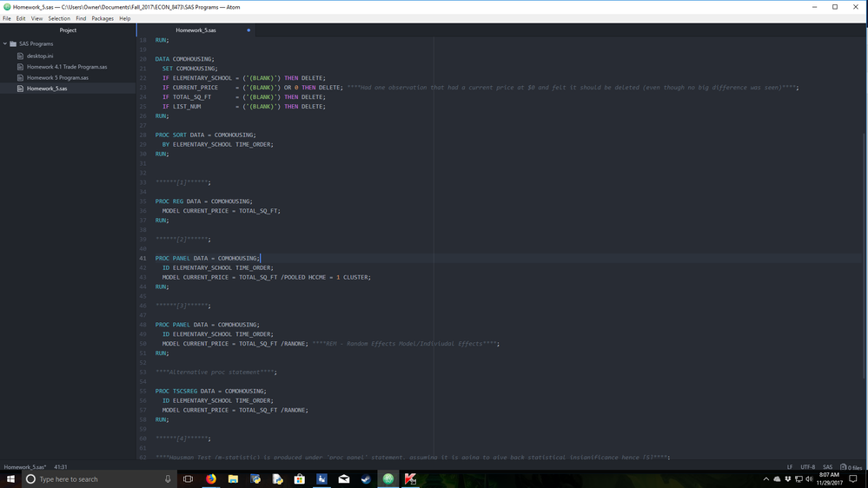Launch Steam from the taskbar
868x488 pixels.
click(366, 478)
